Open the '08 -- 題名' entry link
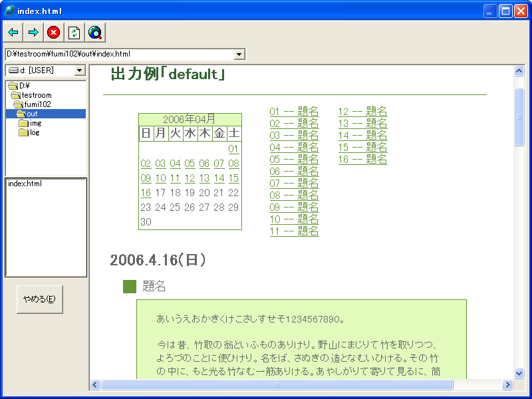Screen dimensions: 532x399 (294, 195)
